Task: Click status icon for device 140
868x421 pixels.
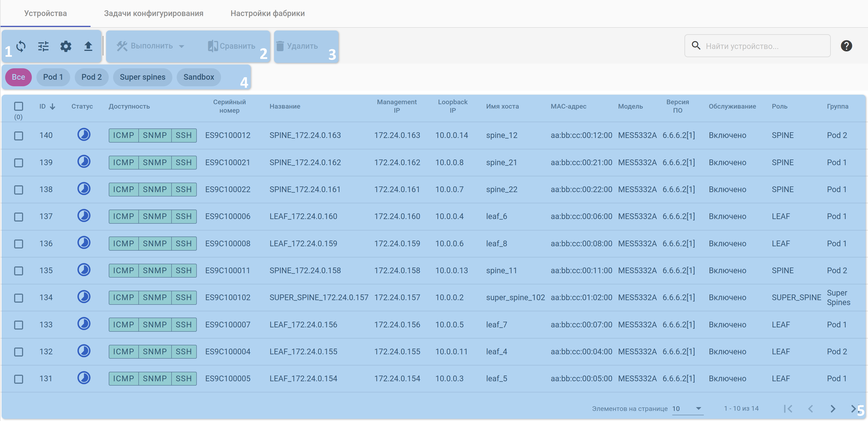Action: [x=84, y=135]
